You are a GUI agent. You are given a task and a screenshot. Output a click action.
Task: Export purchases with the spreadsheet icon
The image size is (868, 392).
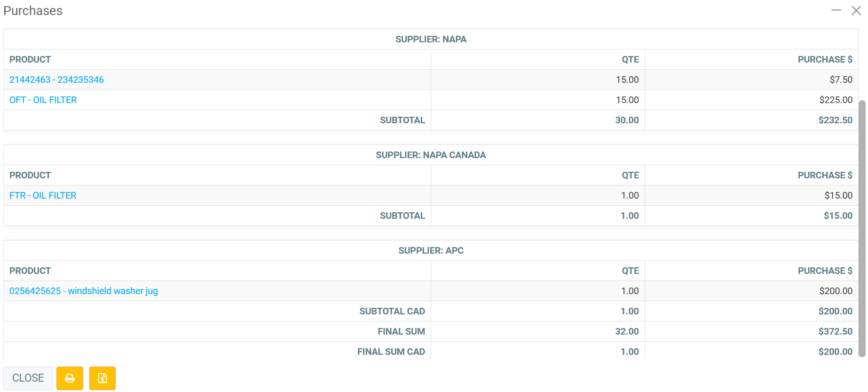103,378
